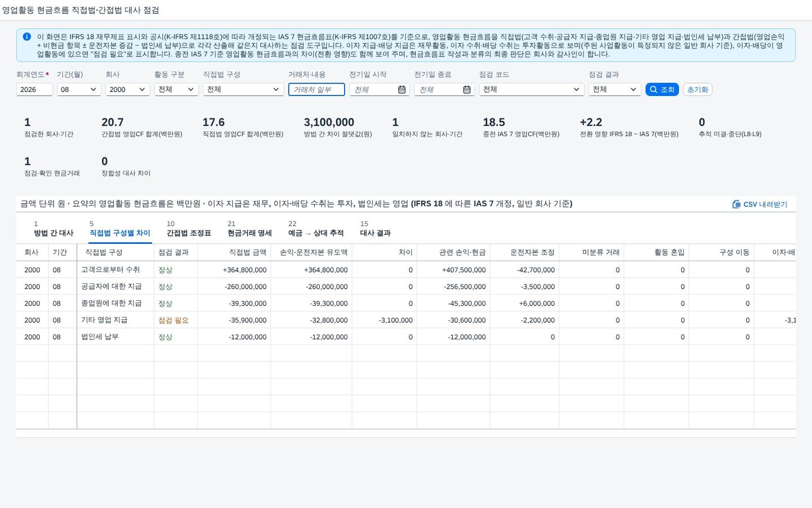Select the 공급자에 대한 지급 cell

[115, 287]
